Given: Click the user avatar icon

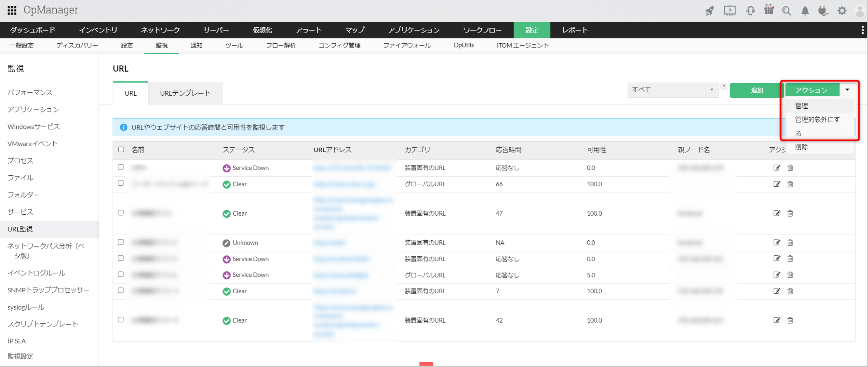Looking at the screenshot, I should (x=860, y=10).
